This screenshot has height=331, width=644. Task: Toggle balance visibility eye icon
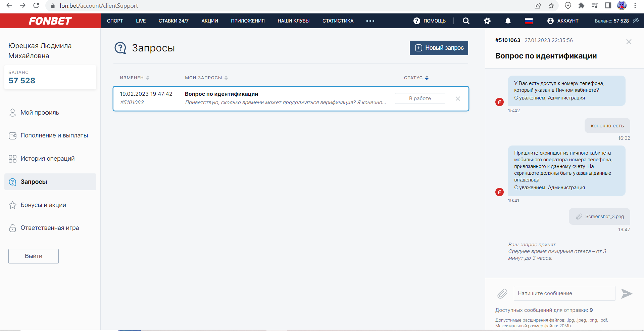tap(636, 20)
